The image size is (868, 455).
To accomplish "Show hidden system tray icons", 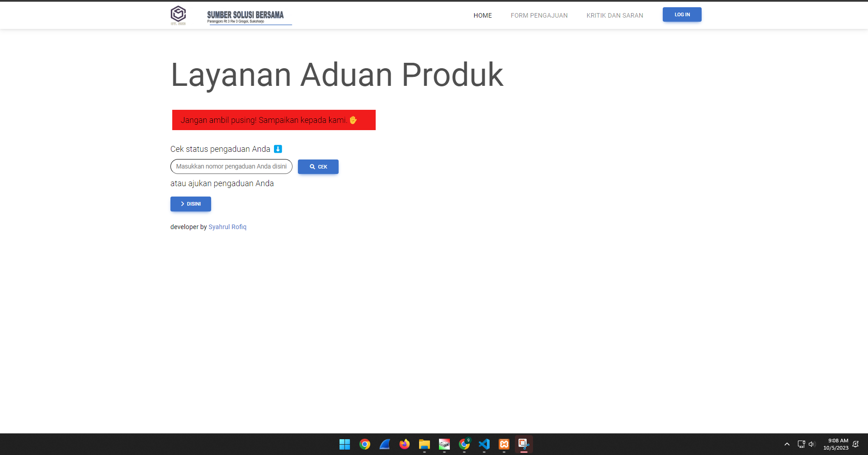I will (787, 444).
